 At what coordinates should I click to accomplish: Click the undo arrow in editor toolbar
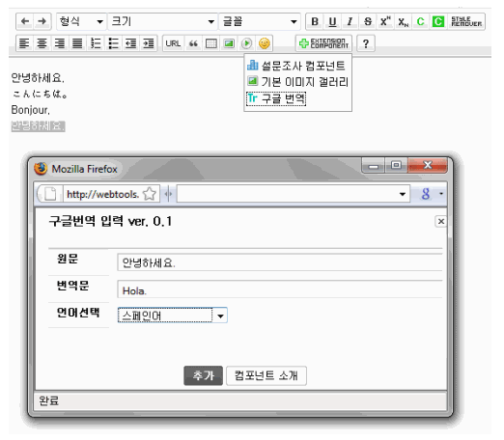[25, 21]
